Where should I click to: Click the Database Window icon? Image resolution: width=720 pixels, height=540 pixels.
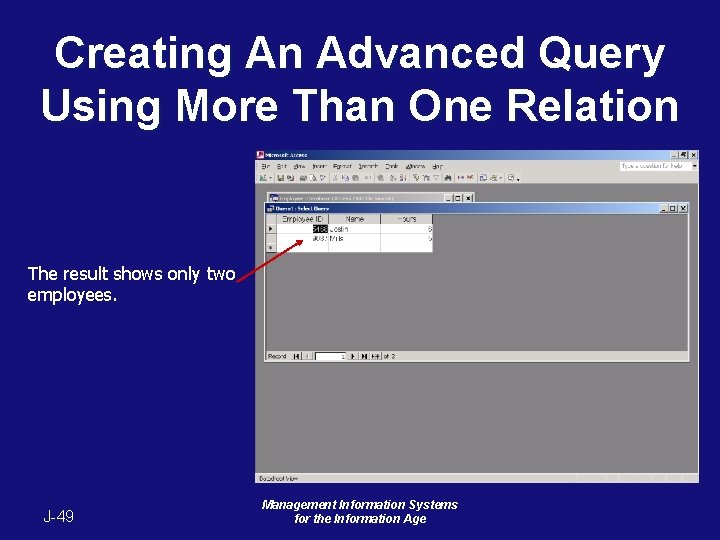483,178
